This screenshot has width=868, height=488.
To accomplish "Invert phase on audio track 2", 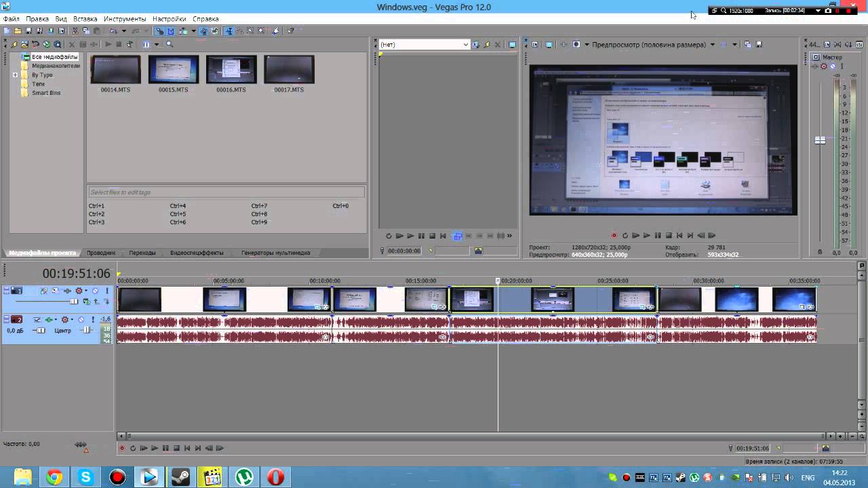I will click(37, 319).
